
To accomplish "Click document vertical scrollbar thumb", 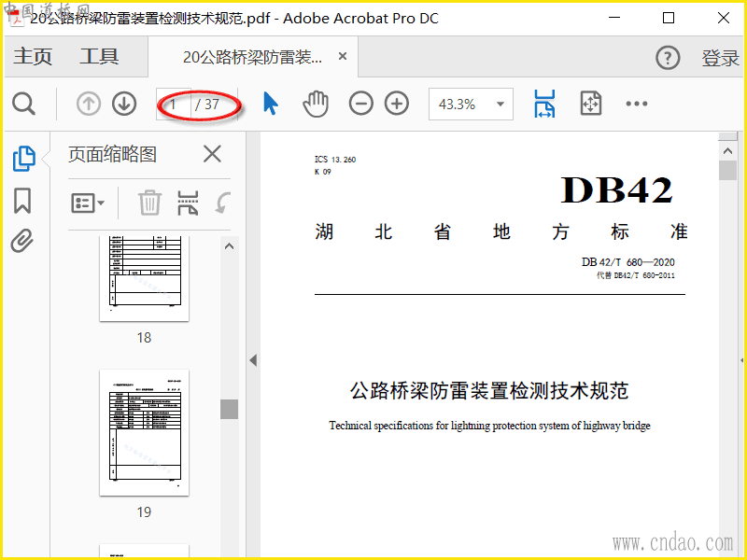I will click(727, 171).
